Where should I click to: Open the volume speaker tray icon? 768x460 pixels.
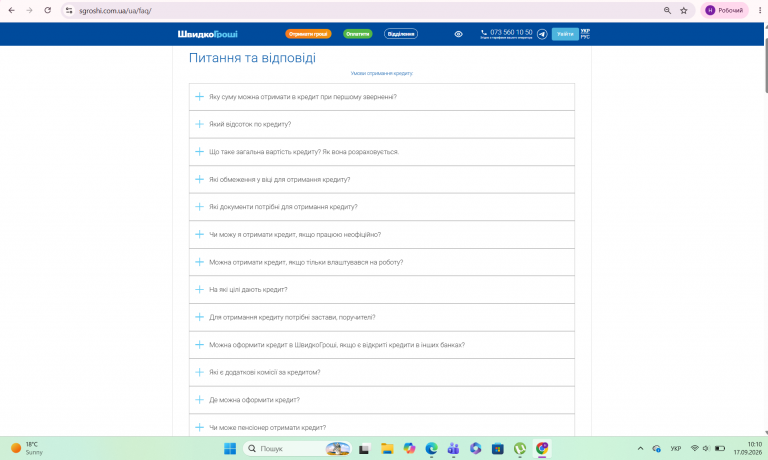click(x=706, y=448)
